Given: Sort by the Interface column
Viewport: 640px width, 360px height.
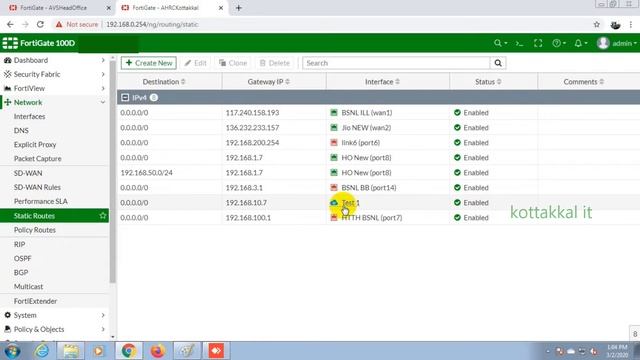Looking at the screenshot, I should click(x=382, y=82).
